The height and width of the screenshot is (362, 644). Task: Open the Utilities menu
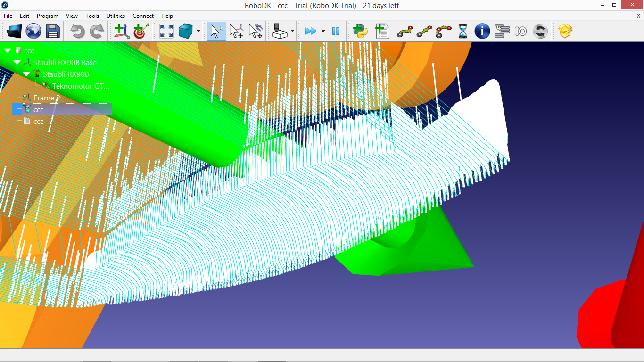(116, 16)
